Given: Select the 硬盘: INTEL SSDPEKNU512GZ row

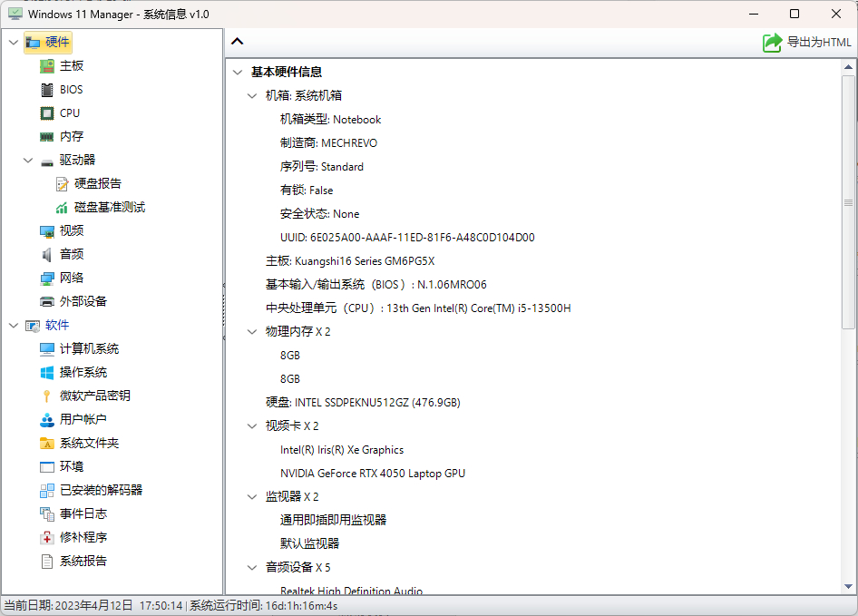Looking at the screenshot, I should (363, 403).
